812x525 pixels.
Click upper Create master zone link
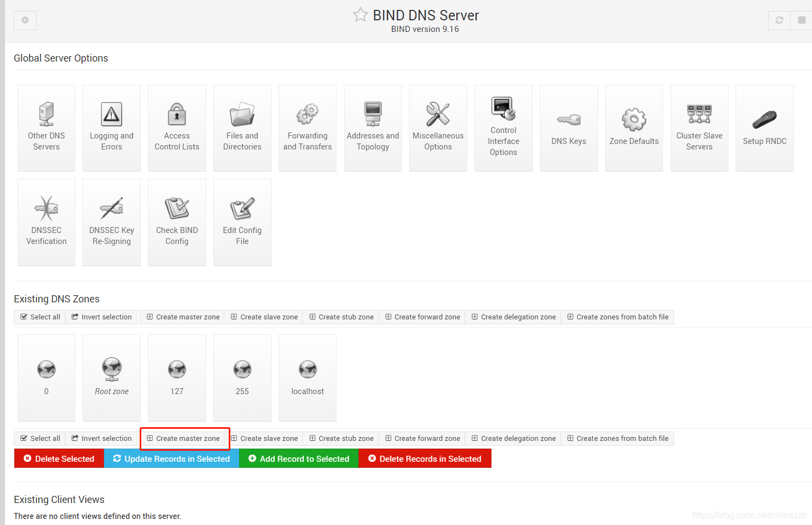click(x=183, y=317)
